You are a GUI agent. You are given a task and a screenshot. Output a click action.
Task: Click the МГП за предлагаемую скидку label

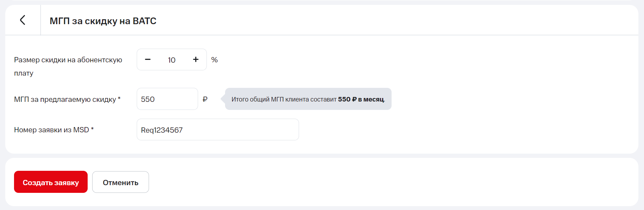[65, 99]
